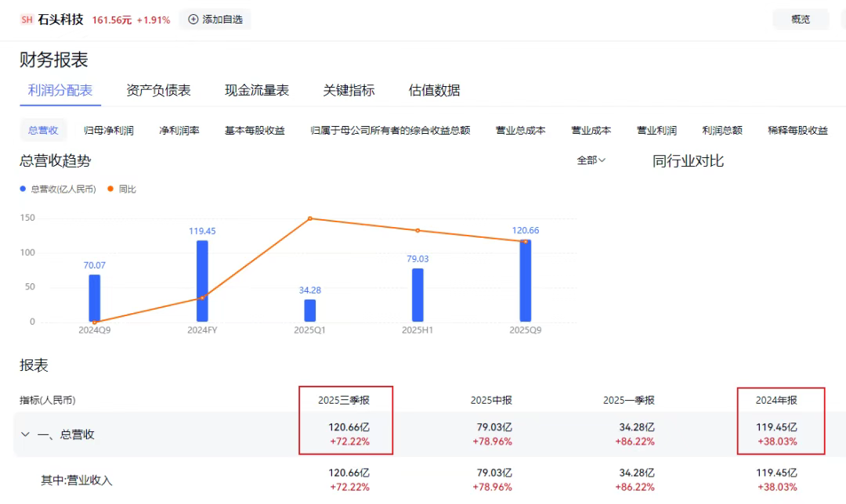846x504 pixels.
Task: Click the 2024FY revenue bar
Action: pyautogui.click(x=202, y=281)
